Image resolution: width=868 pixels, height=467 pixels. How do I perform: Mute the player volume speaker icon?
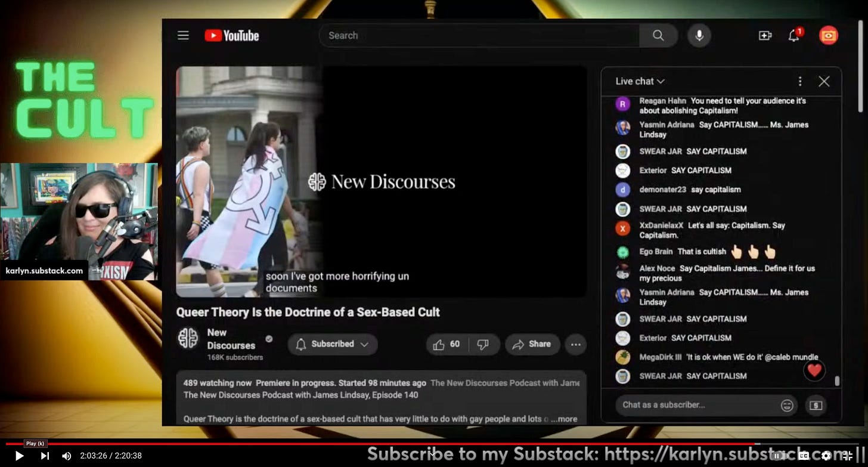coord(66,456)
